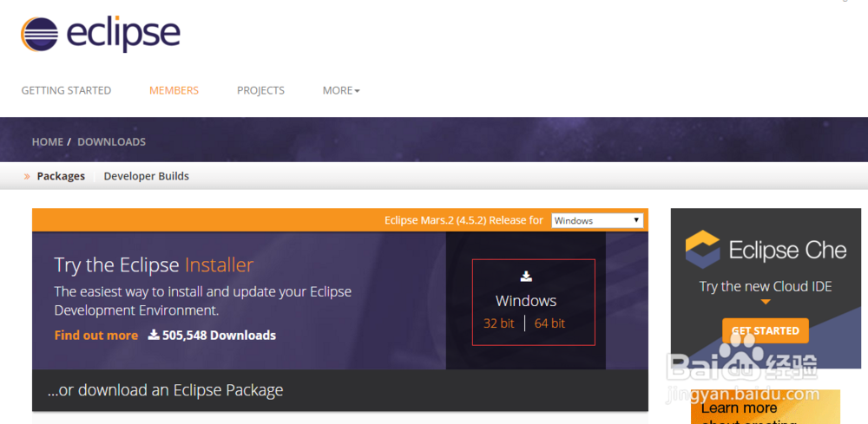868x424 pixels.
Task: Open the MEMBERS menu item
Action: (x=174, y=90)
